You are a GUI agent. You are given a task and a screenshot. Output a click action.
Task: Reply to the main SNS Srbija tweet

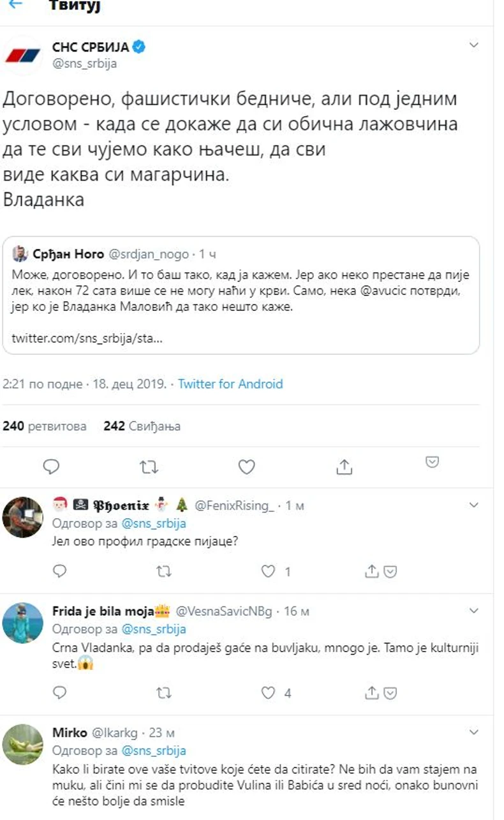tap(51, 467)
